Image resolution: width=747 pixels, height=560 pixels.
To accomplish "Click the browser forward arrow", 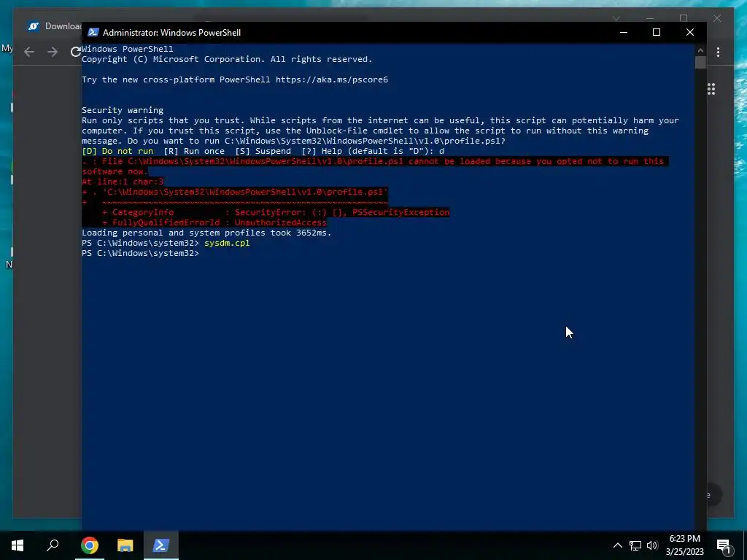I will click(53, 52).
